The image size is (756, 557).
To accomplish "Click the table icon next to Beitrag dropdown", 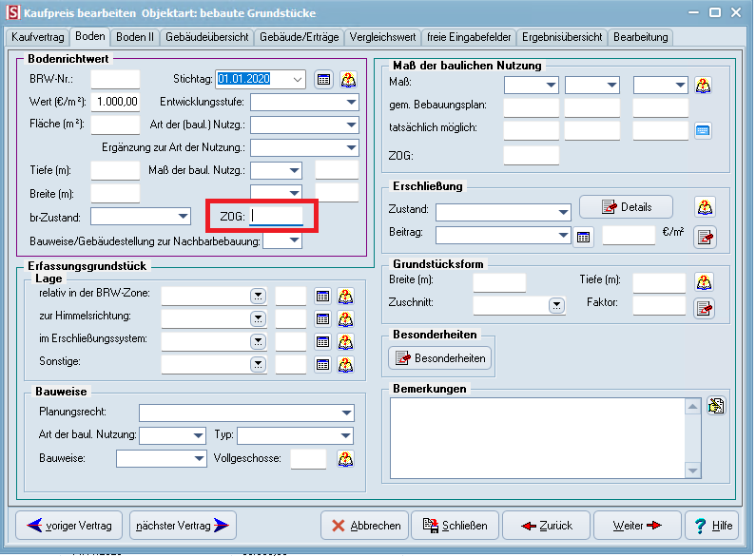I will coord(584,236).
